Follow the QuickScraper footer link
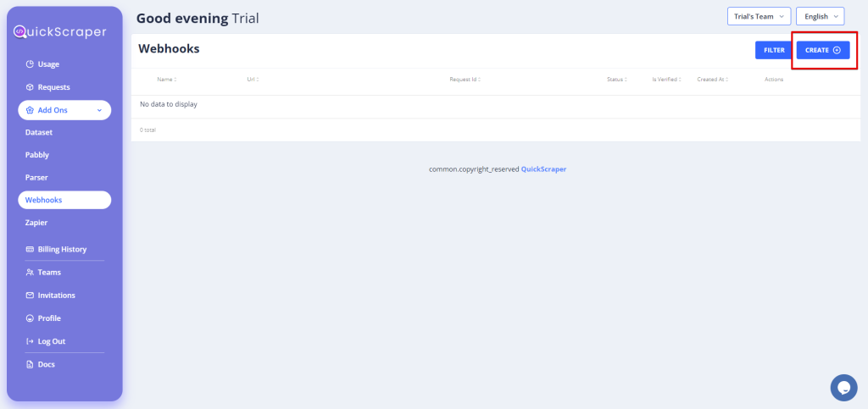This screenshot has height=409, width=868. (x=543, y=169)
